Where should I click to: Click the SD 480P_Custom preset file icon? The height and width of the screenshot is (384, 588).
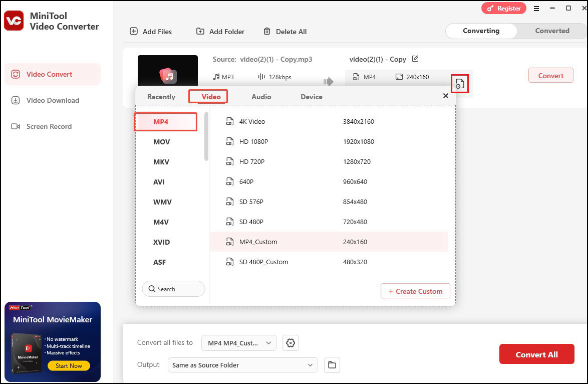(x=229, y=262)
